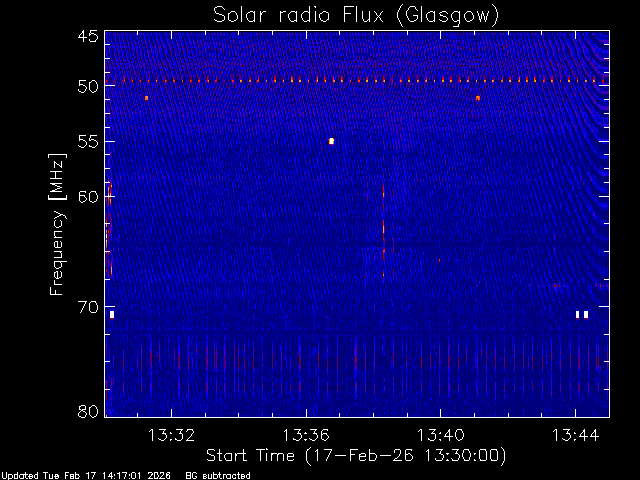Click the white marker at 71 MHz on left edge
The width and height of the screenshot is (640, 480).
[112, 315]
